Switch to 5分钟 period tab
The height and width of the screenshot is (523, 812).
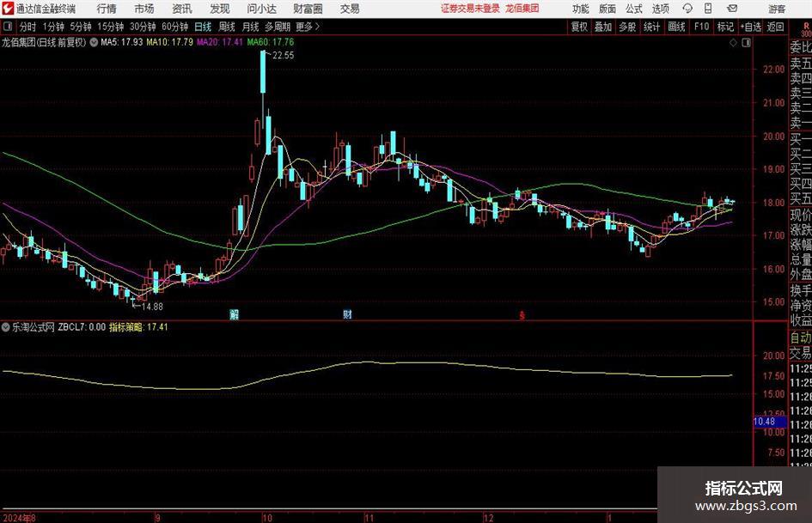tap(81, 27)
